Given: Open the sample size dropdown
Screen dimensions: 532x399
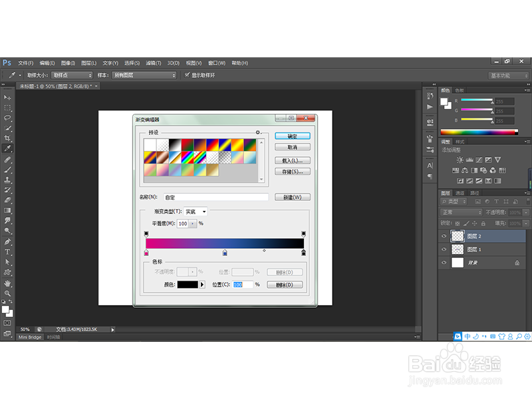Looking at the screenshot, I should click(x=72, y=75).
